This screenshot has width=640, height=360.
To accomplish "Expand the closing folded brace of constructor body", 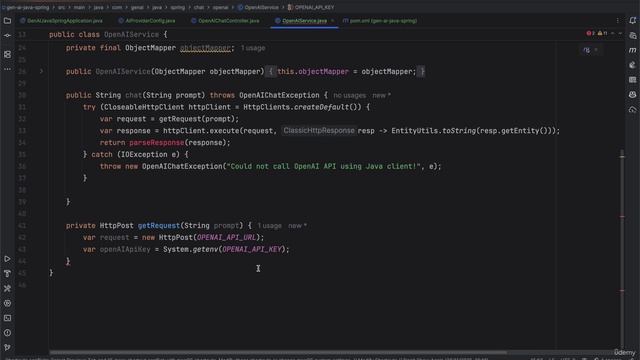I will point(422,71).
